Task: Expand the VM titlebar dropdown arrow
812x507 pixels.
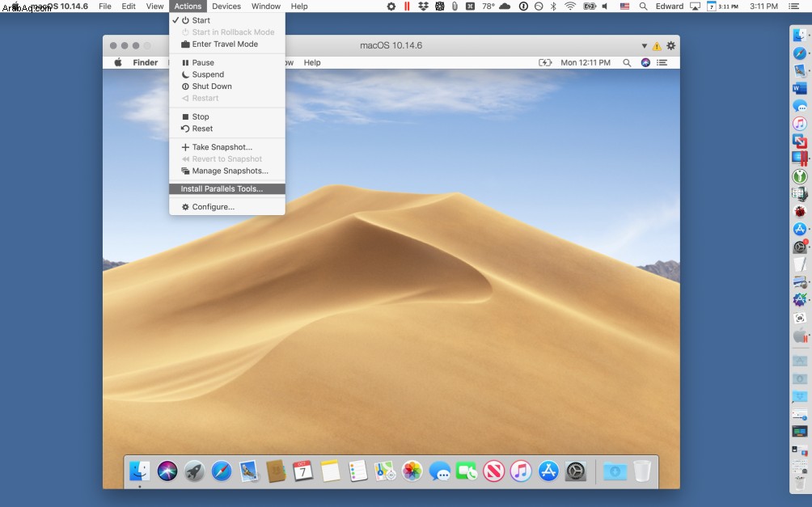Action: (x=645, y=46)
